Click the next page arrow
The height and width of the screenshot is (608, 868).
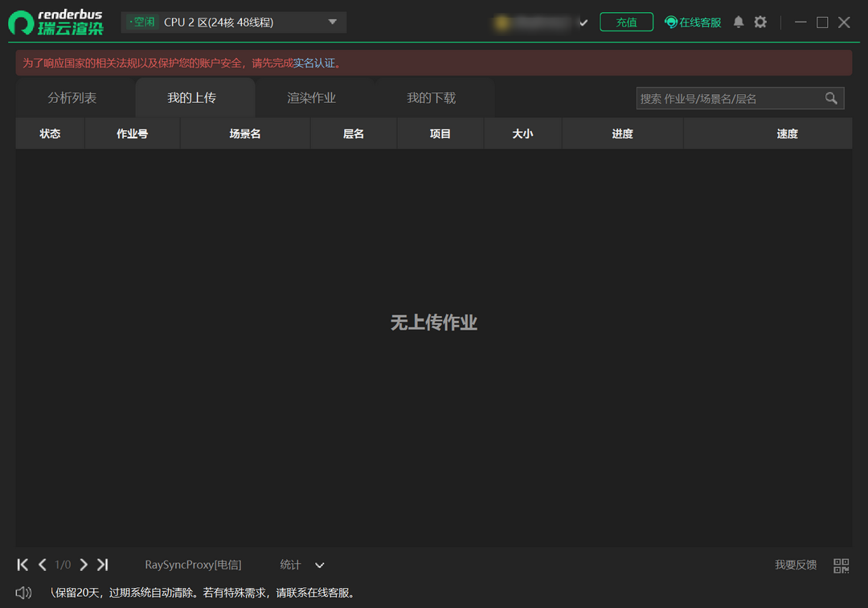[x=84, y=565]
